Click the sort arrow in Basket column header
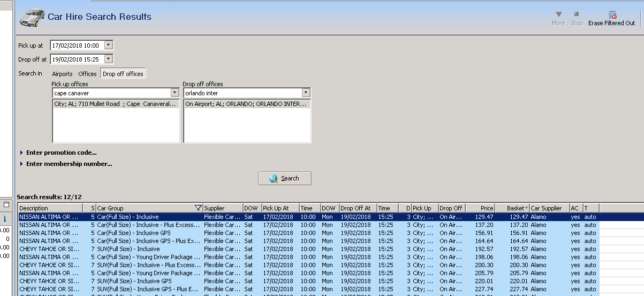The image size is (644, 296). coord(527,208)
